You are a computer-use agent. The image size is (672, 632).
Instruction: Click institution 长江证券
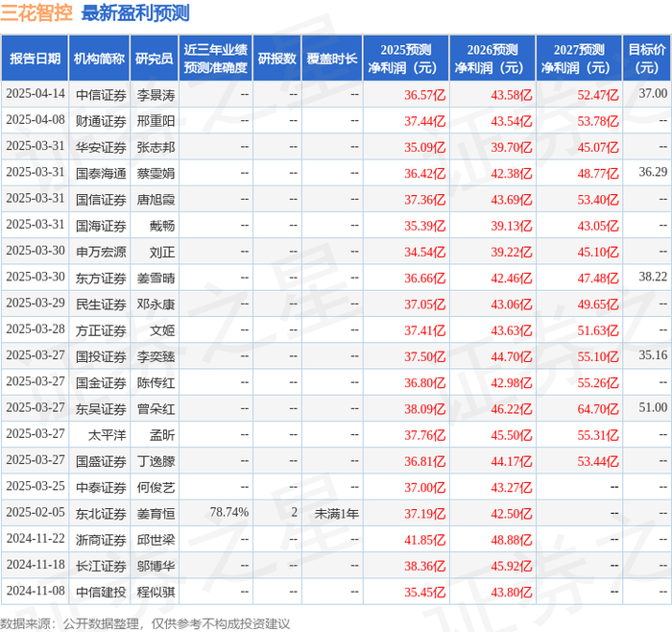pos(101,567)
